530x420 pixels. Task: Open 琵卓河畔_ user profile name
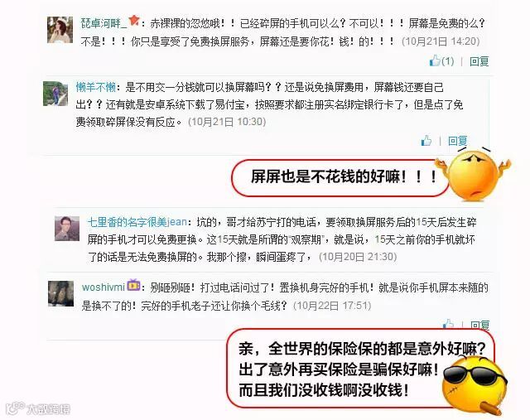pos(104,23)
